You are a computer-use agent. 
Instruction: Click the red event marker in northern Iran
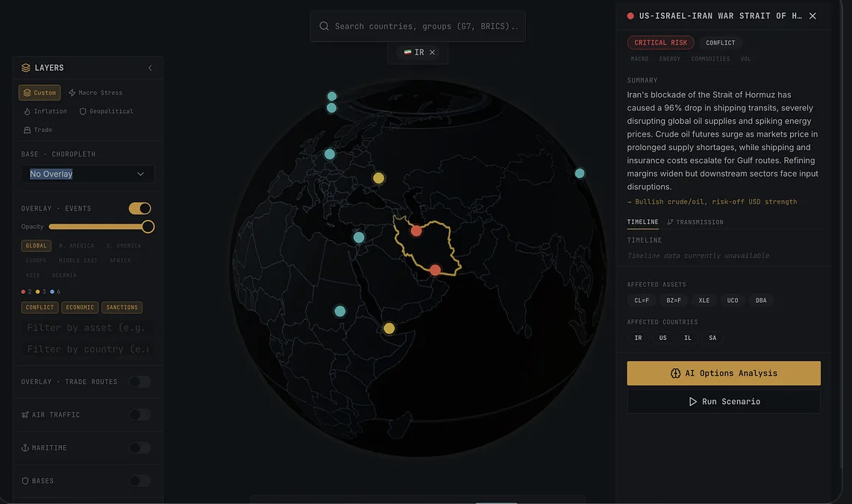pos(416,231)
